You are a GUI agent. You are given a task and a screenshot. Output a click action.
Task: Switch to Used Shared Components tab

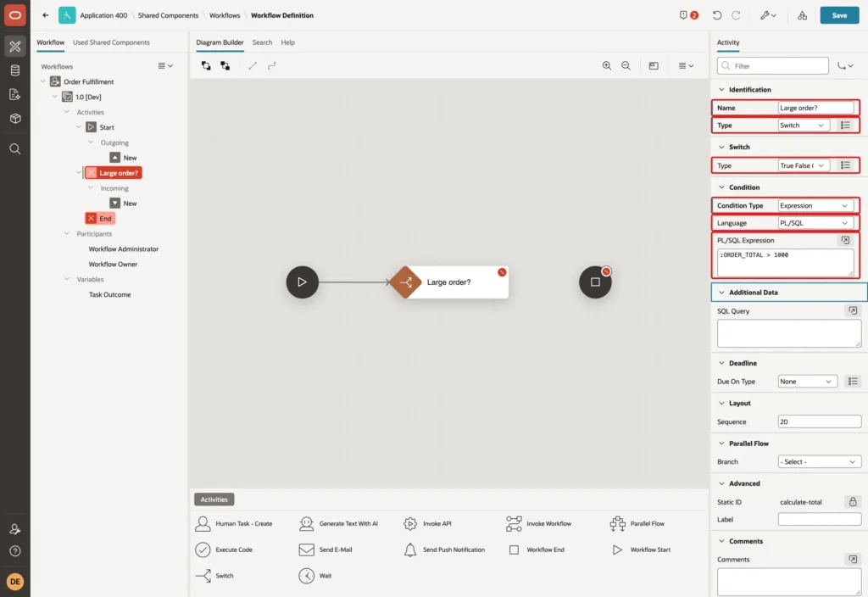pyautogui.click(x=111, y=42)
